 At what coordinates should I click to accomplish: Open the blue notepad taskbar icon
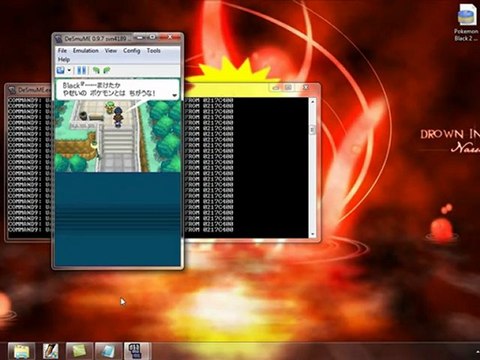[108, 351]
